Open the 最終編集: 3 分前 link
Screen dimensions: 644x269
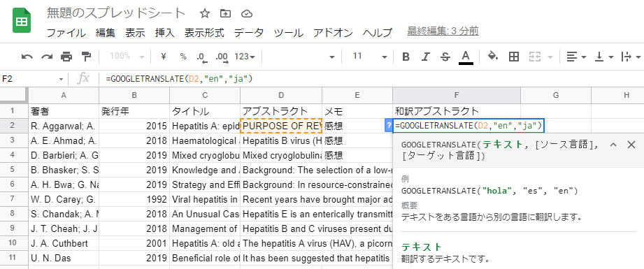(443, 31)
